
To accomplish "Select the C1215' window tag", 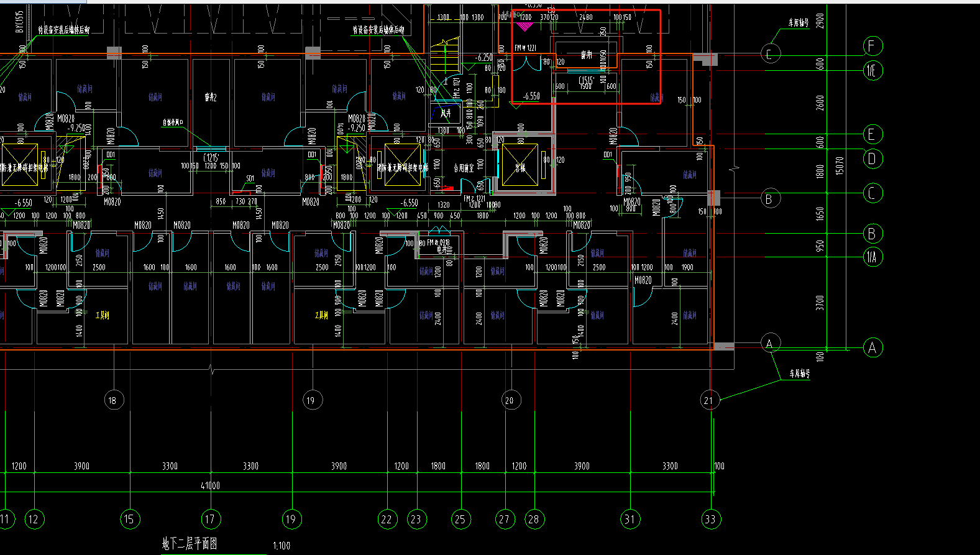I will click(x=211, y=158).
